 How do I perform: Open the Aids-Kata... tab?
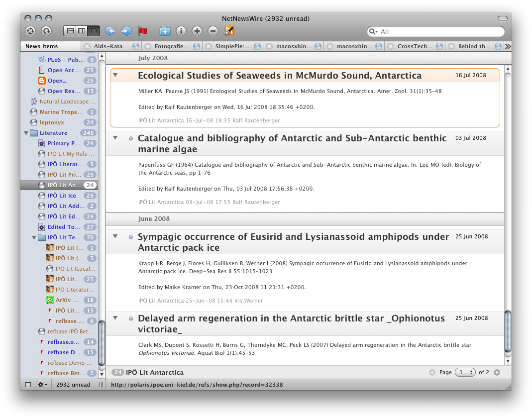tap(111, 46)
